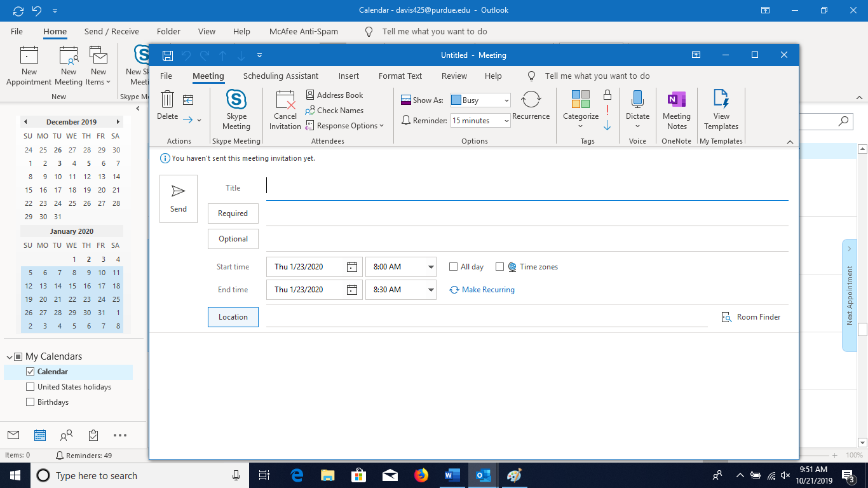Cancel the meeting invitation
The image size is (868, 488).
point(285,109)
